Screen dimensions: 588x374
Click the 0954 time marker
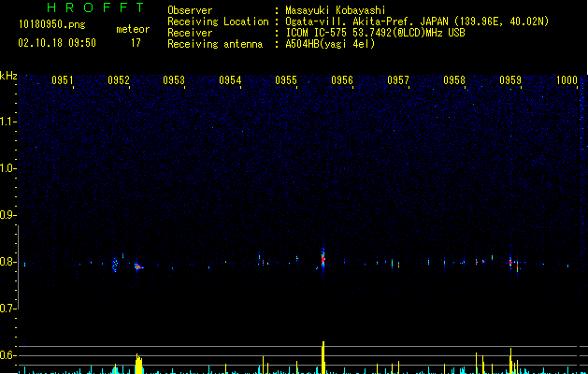click(230, 80)
